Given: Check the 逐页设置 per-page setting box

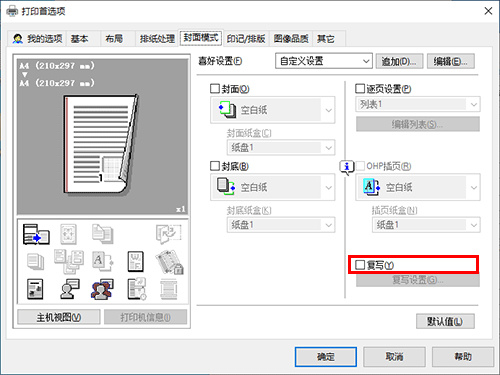Looking at the screenshot, I should point(360,89).
